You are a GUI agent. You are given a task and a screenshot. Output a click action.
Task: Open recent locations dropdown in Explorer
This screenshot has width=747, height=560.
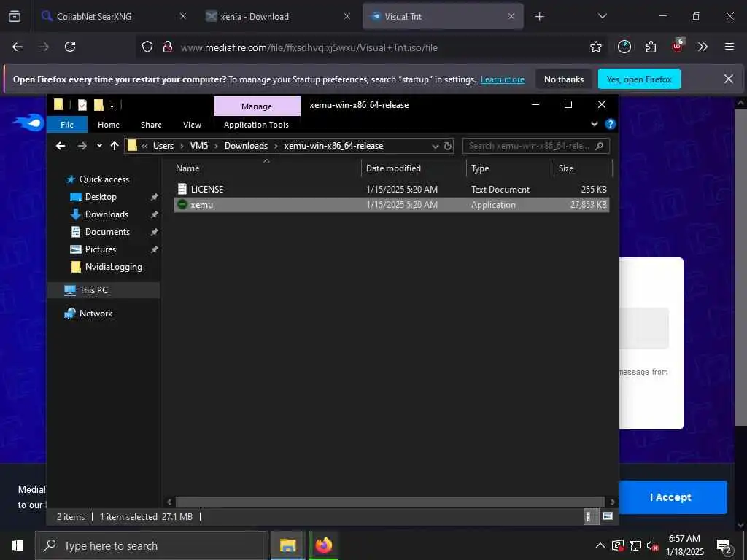point(99,146)
